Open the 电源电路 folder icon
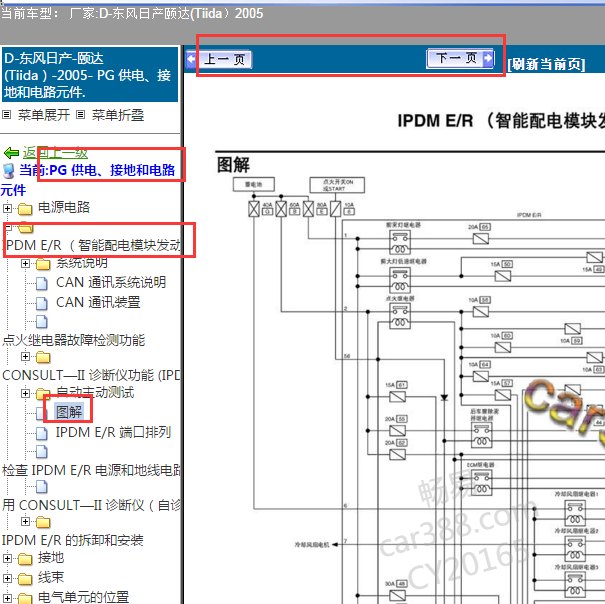This screenshot has width=605, height=604. coord(25,209)
